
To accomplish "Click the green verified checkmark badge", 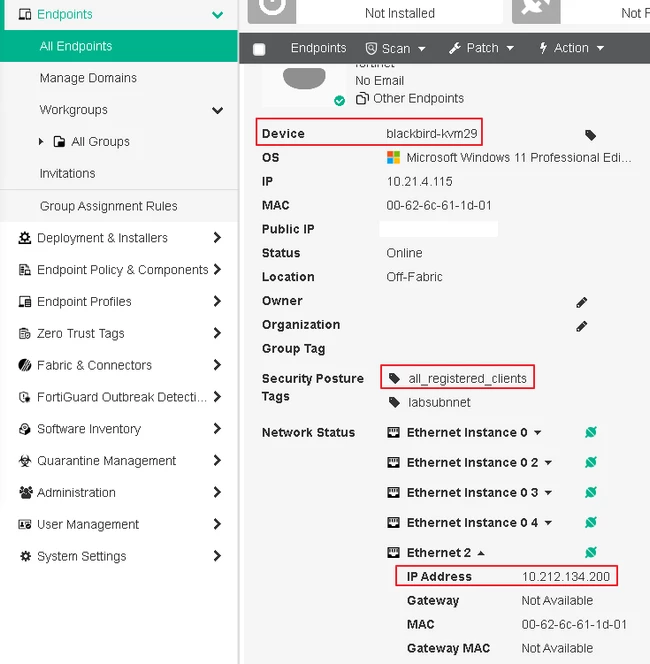I will click(339, 101).
